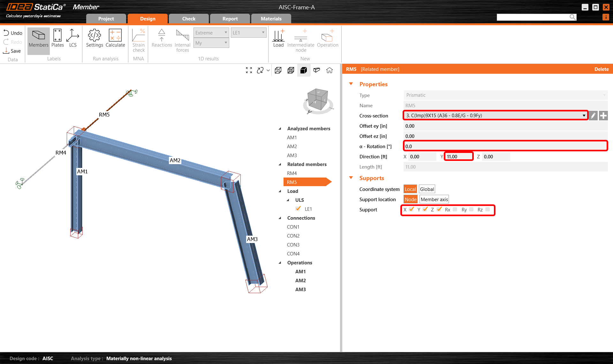The width and height of the screenshot is (613, 364).
Task: Set support location to Member axis
Action: click(434, 199)
